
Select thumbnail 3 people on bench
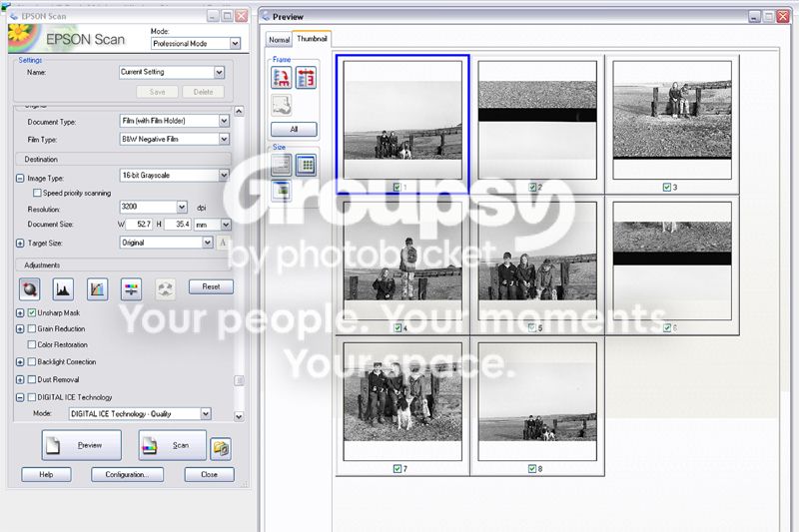pos(672,120)
